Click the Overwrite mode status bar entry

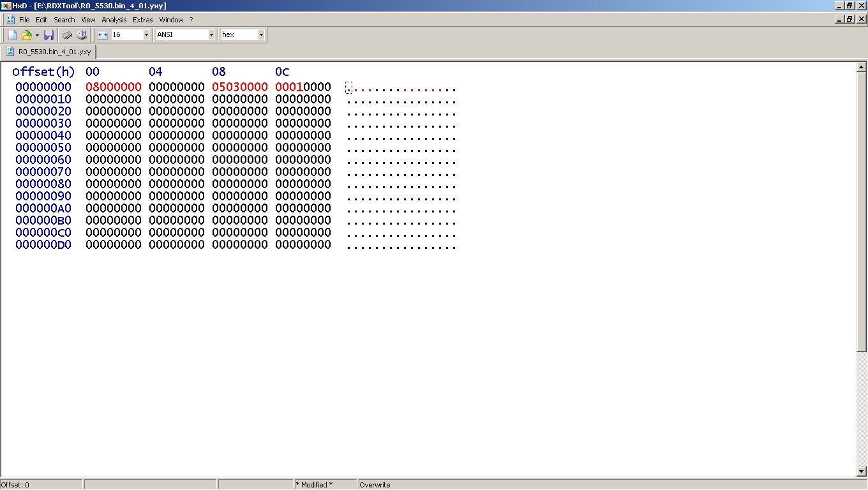click(x=613, y=485)
